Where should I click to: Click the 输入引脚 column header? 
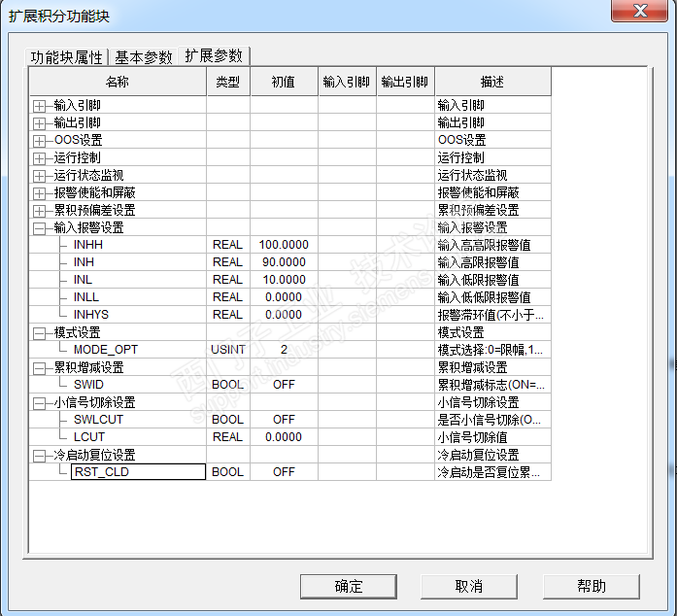(347, 82)
